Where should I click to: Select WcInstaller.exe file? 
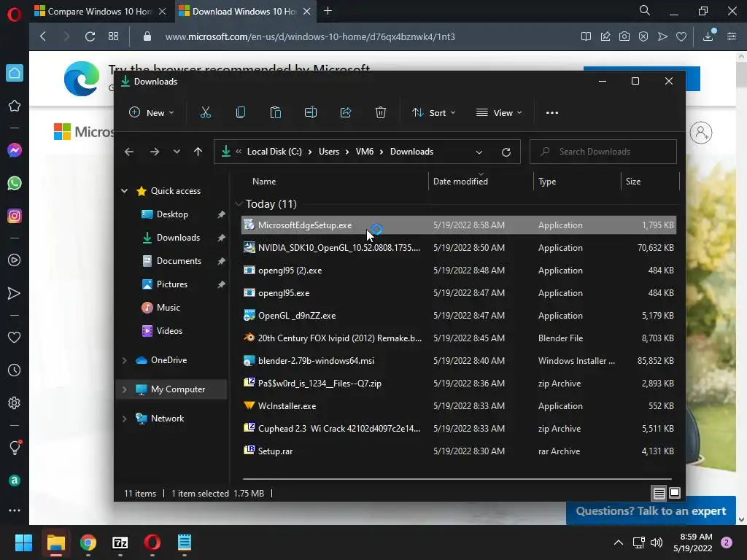point(458,405)
